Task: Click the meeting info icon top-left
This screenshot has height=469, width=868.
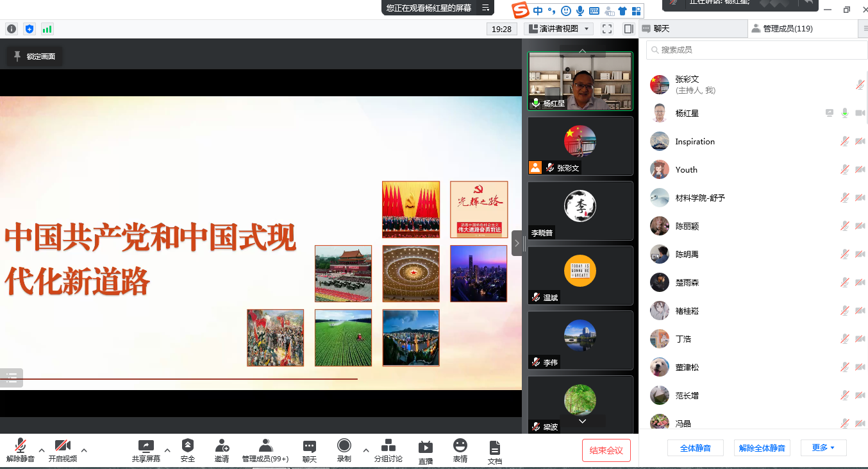Action: 12,29
